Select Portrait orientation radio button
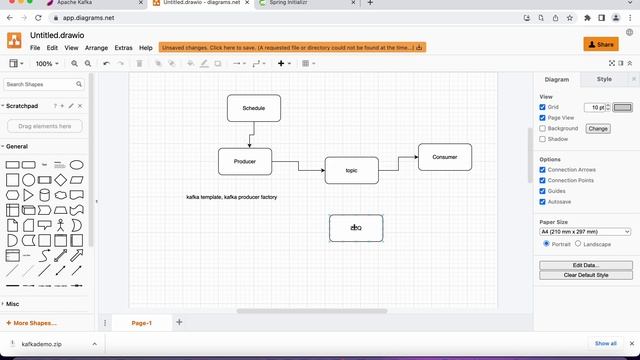The height and width of the screenshot is (360, 640). point(547,243)
